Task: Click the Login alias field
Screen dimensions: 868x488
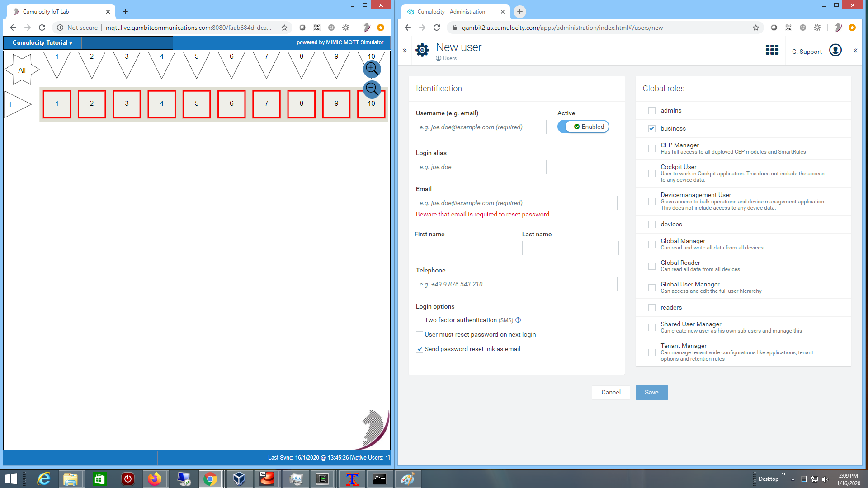Action: 481,167
